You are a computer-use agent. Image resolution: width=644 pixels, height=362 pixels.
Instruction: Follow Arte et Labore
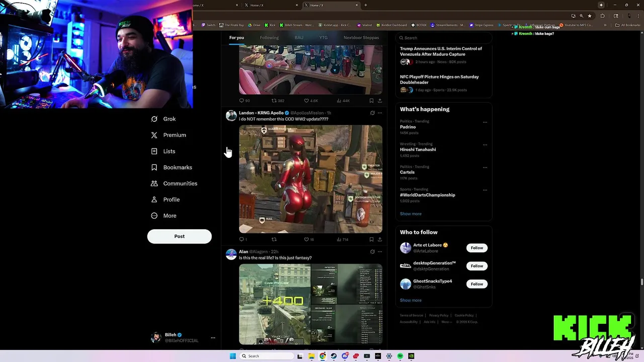(x=477, y=248)
